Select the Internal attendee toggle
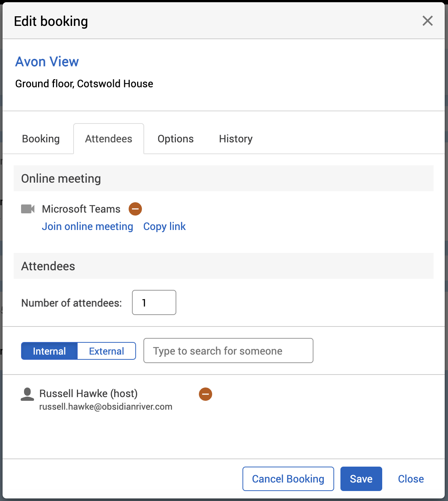The width and height of the screenshot is (448, 501). tap(49, 351)
